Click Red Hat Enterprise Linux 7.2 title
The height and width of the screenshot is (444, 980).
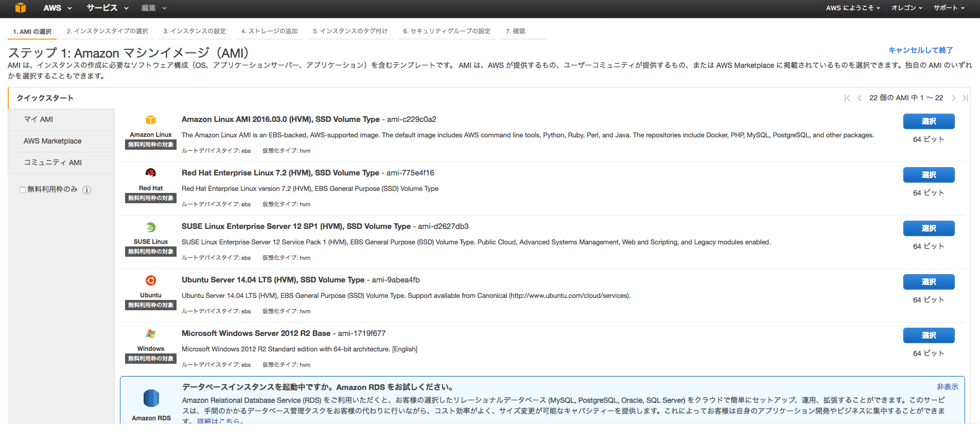281,173
